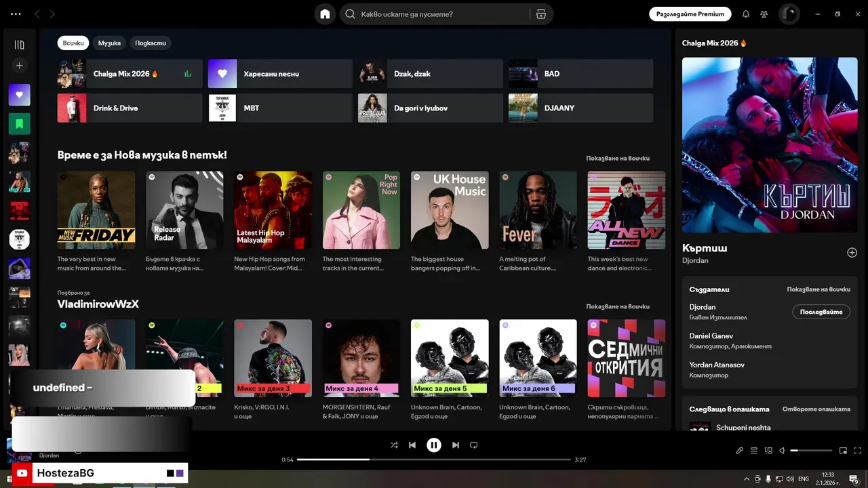Screen dimensions: 868x488
Task: Select the Музика filter chip
Action: click(x=109, y=43)
